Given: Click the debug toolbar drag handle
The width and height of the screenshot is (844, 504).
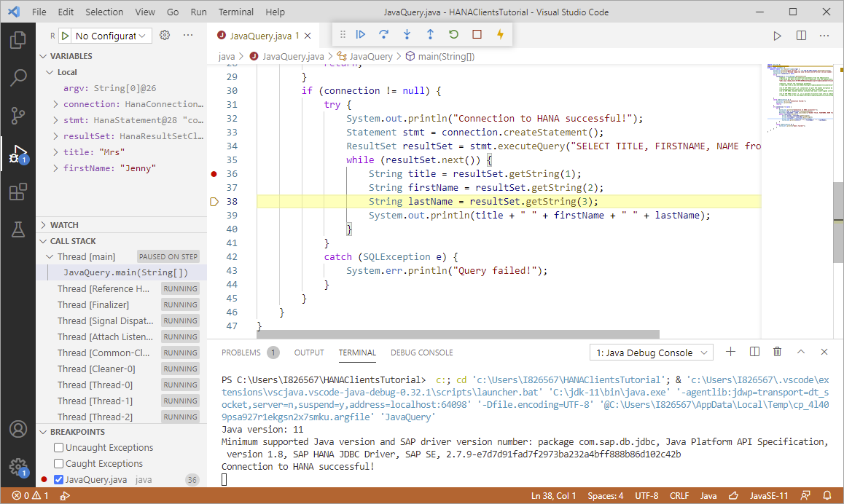Looking at the screenshot, I should [343, 34].
